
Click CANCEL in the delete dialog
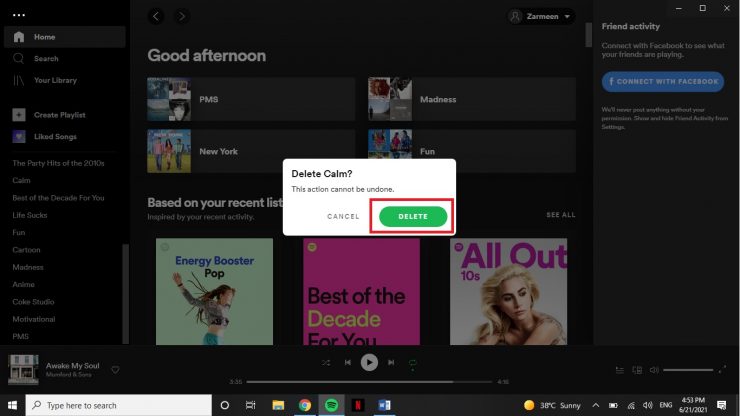pos(343,216)
